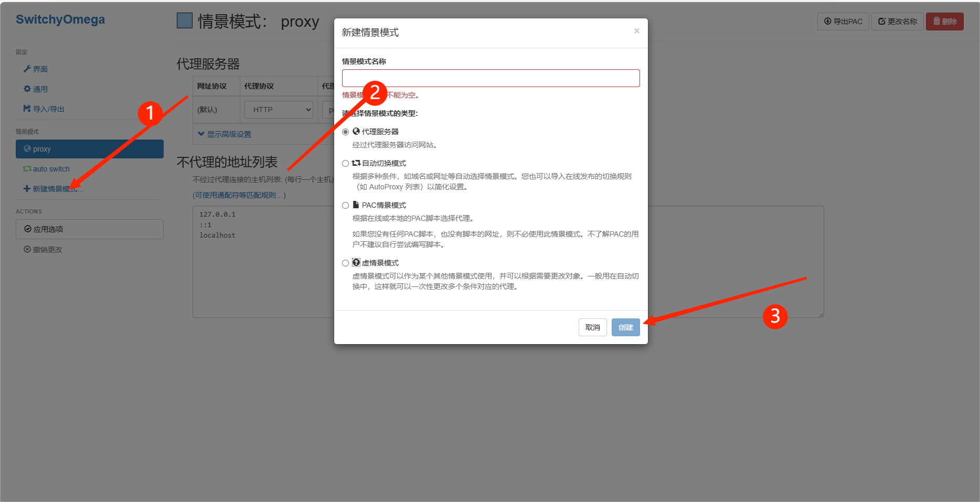980x502 pixels.
Task: Click the globe icon on the proxy profile
Action: pyautogui.click(x=27, y=148)
